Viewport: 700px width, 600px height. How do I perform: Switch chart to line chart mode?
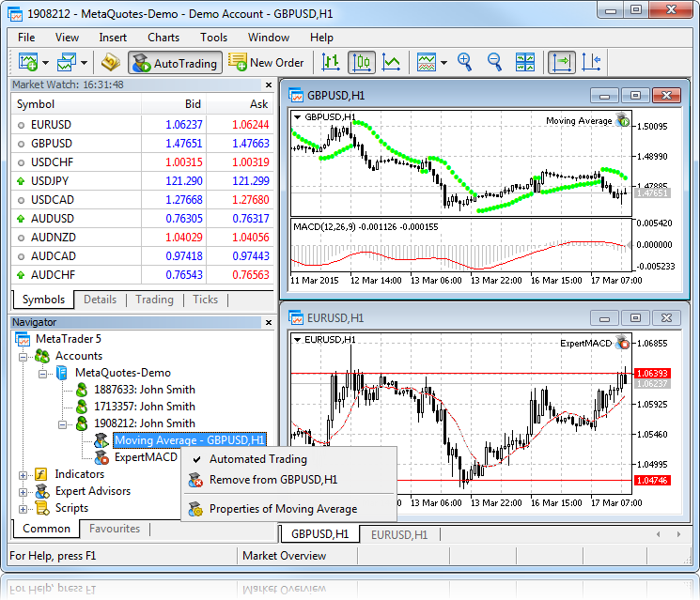tap(392, 63)
